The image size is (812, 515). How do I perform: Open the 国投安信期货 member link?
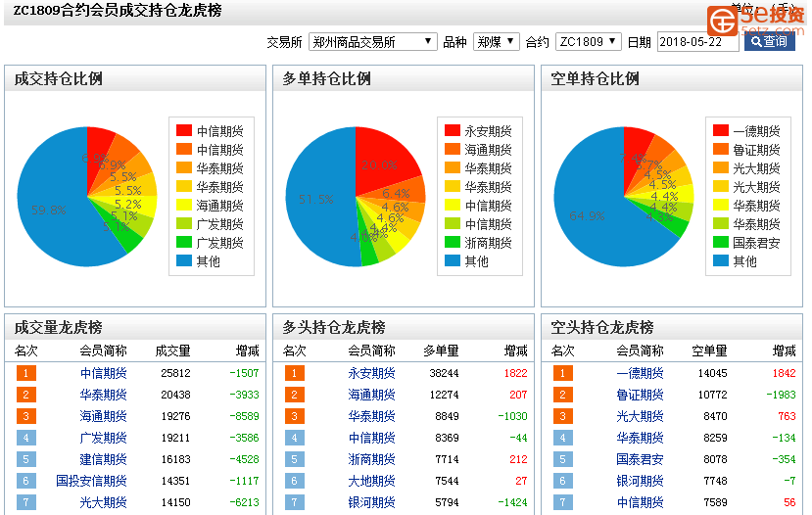tap(92, 481)
